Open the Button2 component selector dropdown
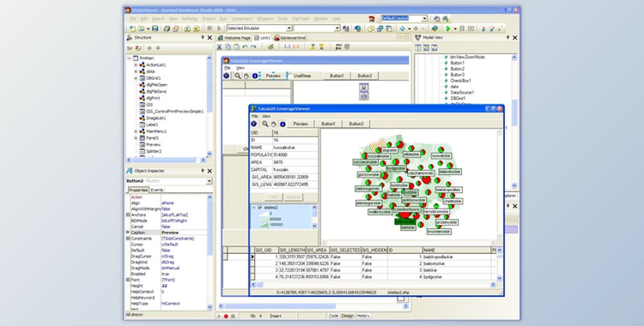The width and height of the screenshot is (644, 326). (x=210, y=181)
